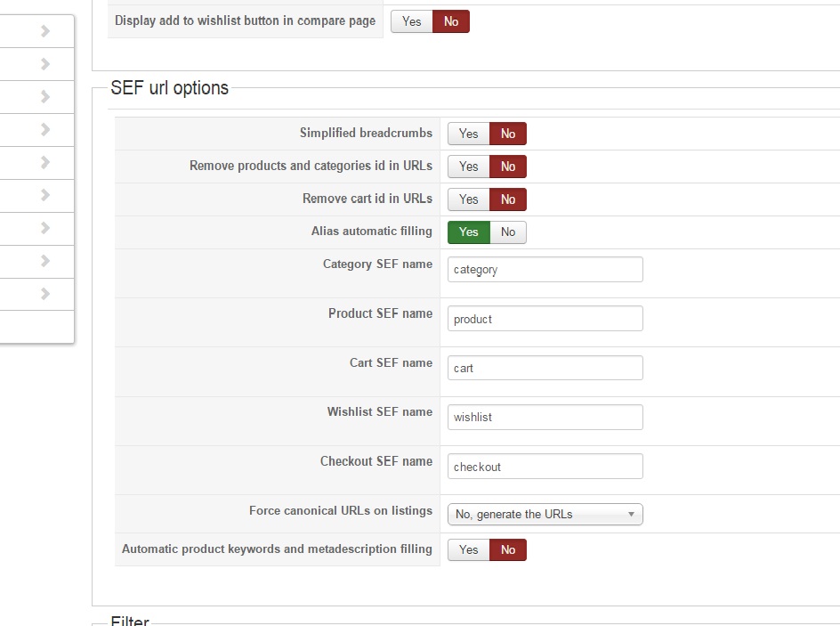Click into the Product SEF name box
Viewport: 840px width, 626px height.
545,319
